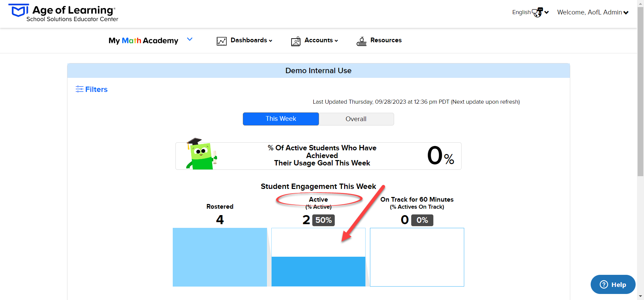This screenshot has height=300, width=644.
Task: Click the Active students blue bar
Action: 318,271
